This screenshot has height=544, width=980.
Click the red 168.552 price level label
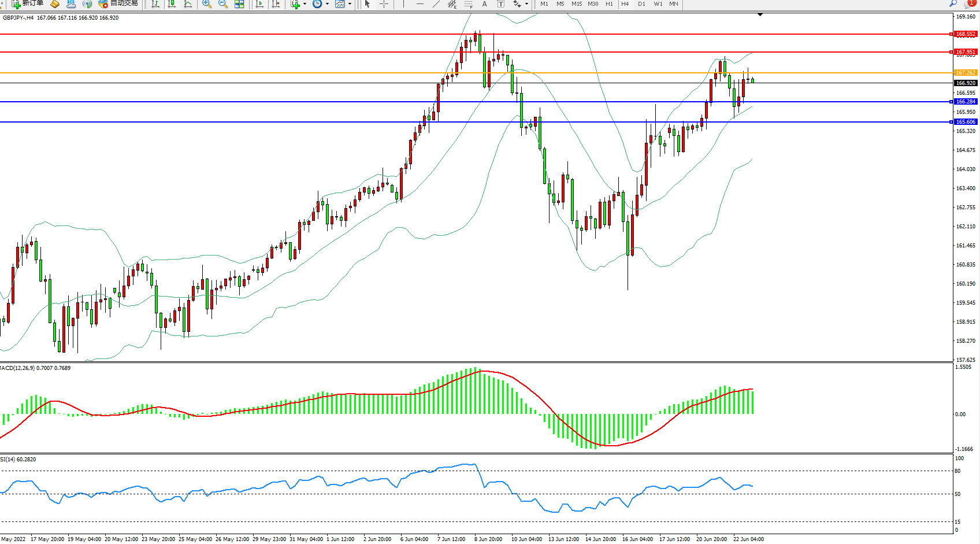pos(965,34)
